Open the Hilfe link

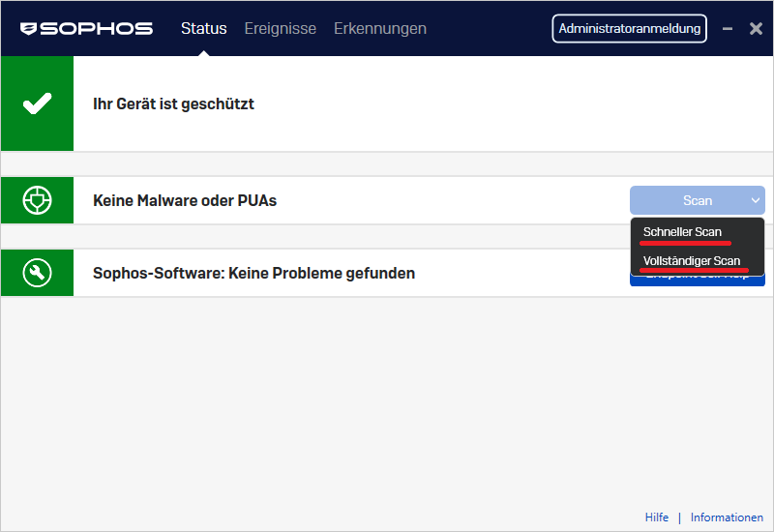pos(657,517)
